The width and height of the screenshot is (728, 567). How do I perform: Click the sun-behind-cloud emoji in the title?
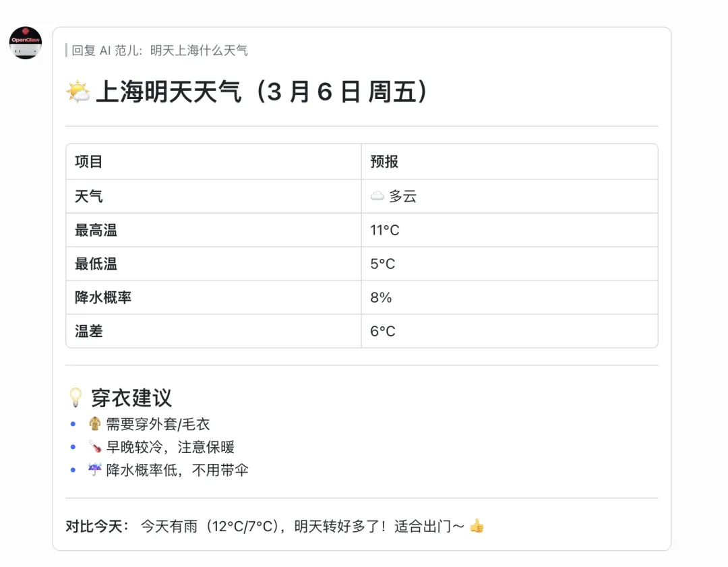tap(78, 92)
